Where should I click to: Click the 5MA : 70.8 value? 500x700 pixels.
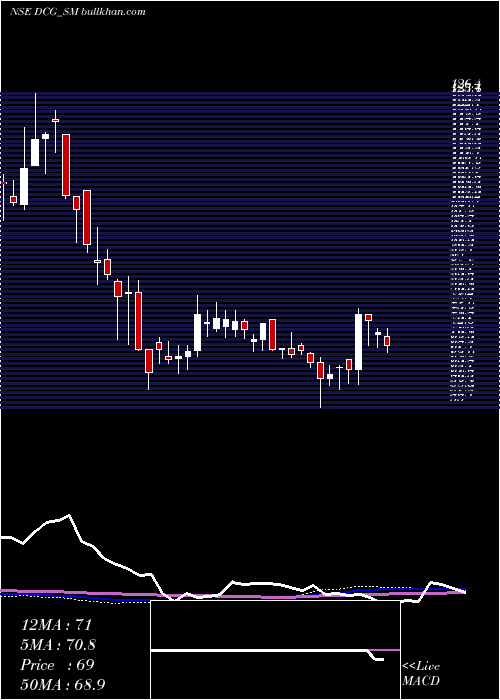tap(58, 645)
